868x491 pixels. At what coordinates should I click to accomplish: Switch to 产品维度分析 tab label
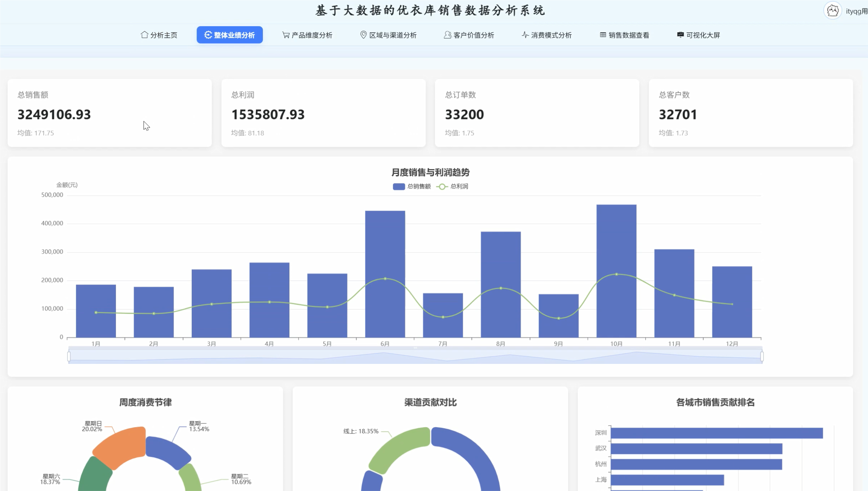pyautogui.click(x=312, y=35)
